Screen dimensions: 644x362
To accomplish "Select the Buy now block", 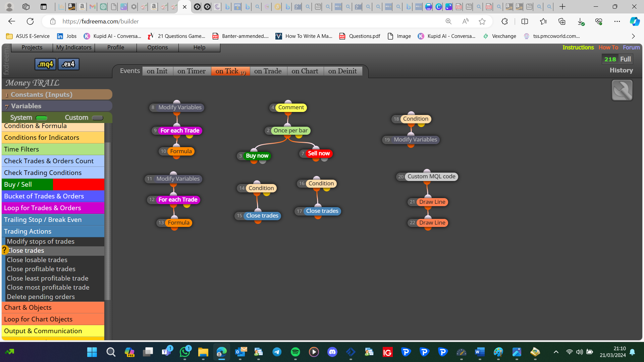I will pos(257,156).
